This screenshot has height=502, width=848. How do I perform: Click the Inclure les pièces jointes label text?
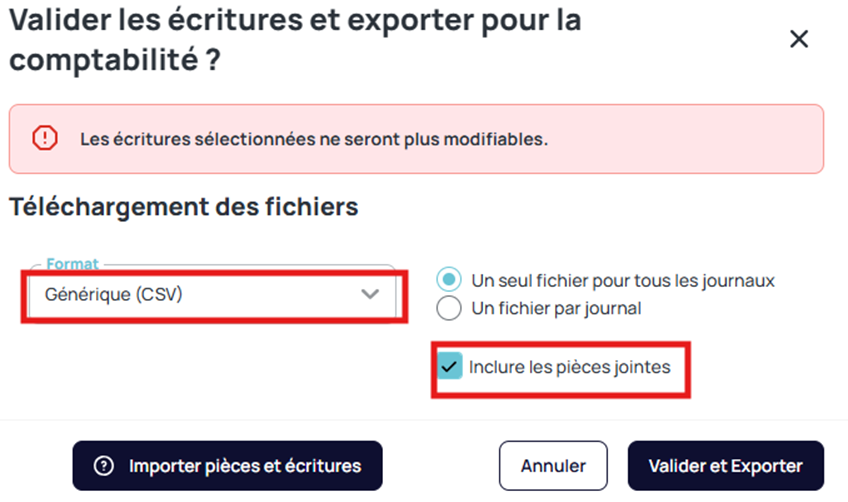click(569, 367)
